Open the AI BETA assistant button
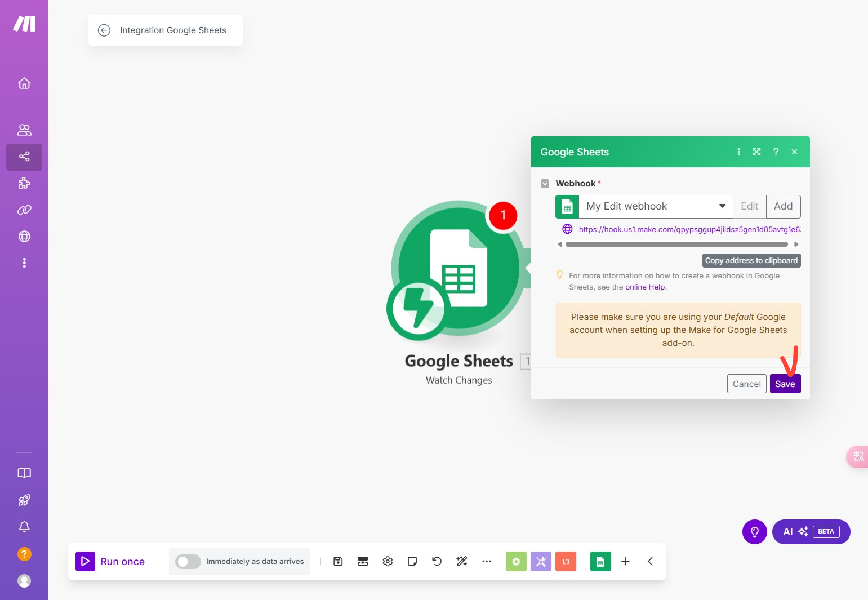 811,532
